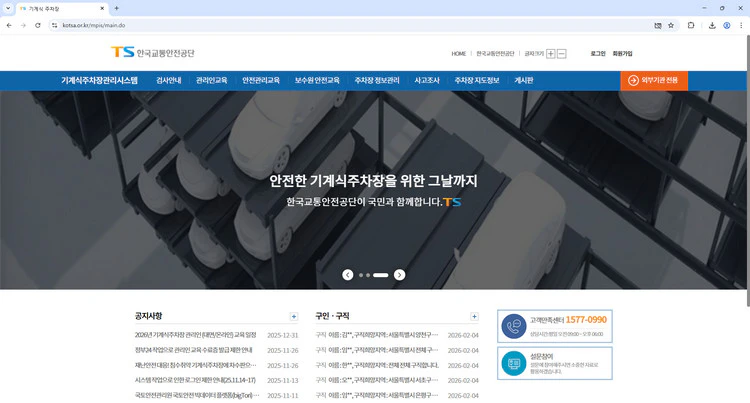This screenshot has height=403, width=750.
Task: Click the 고객만족센터 phone icon
Action: pos(514,325)
